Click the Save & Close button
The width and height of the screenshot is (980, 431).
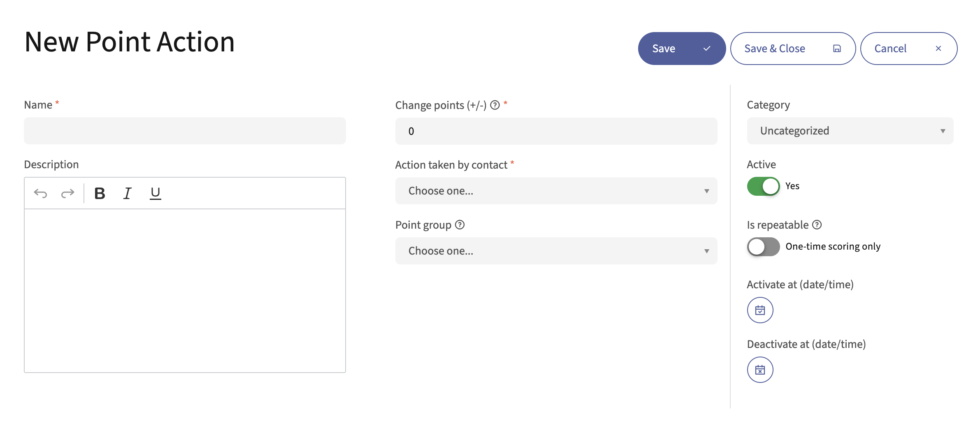(x=792, y=49)
